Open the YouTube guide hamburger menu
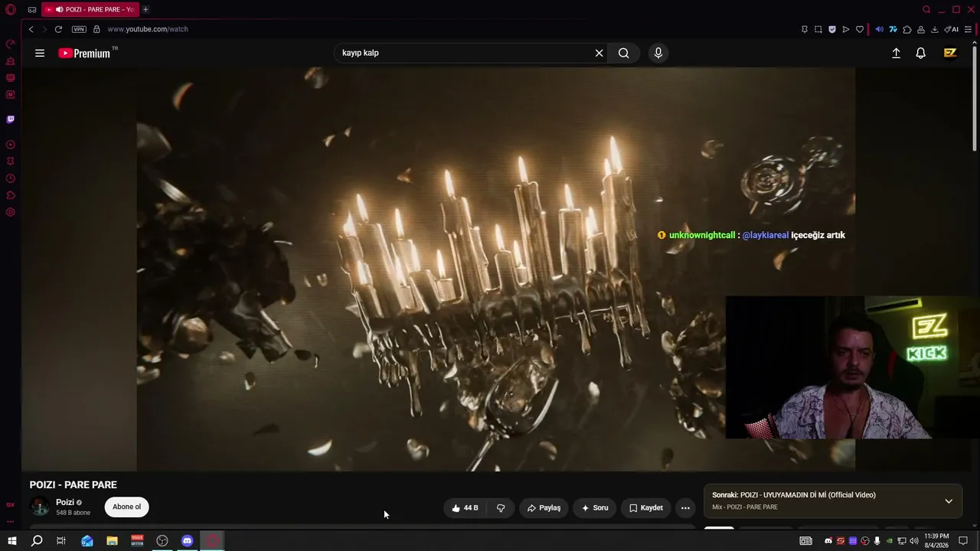This screenshot has height=551, width=980. pos(40,53)
